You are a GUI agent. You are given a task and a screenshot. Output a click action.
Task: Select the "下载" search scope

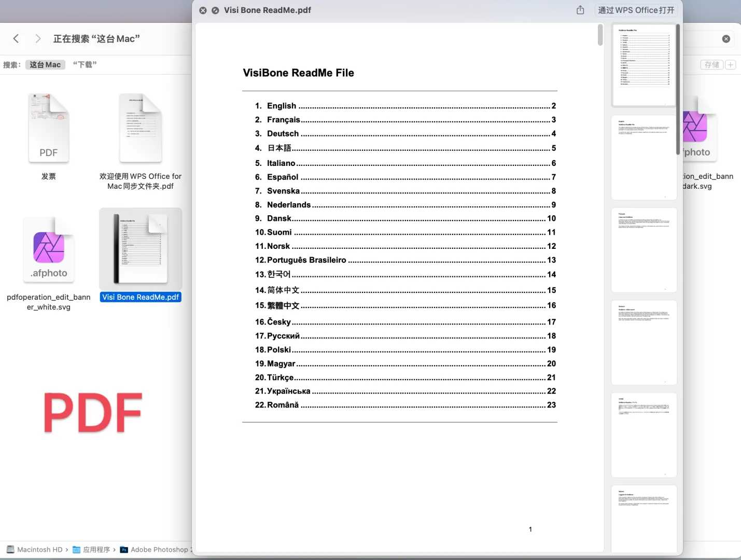pos(85,65)
